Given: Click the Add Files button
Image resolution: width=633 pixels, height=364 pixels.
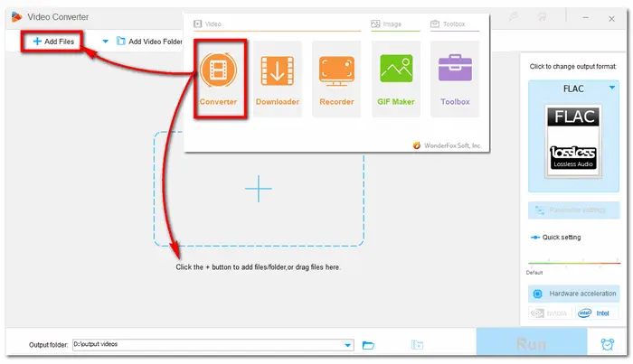Looking at the screenshot, I should pos(52,42).
